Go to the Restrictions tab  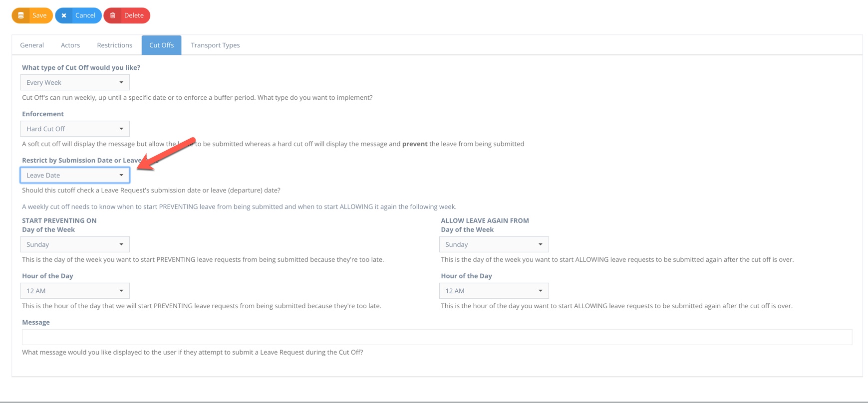point(115,45)
